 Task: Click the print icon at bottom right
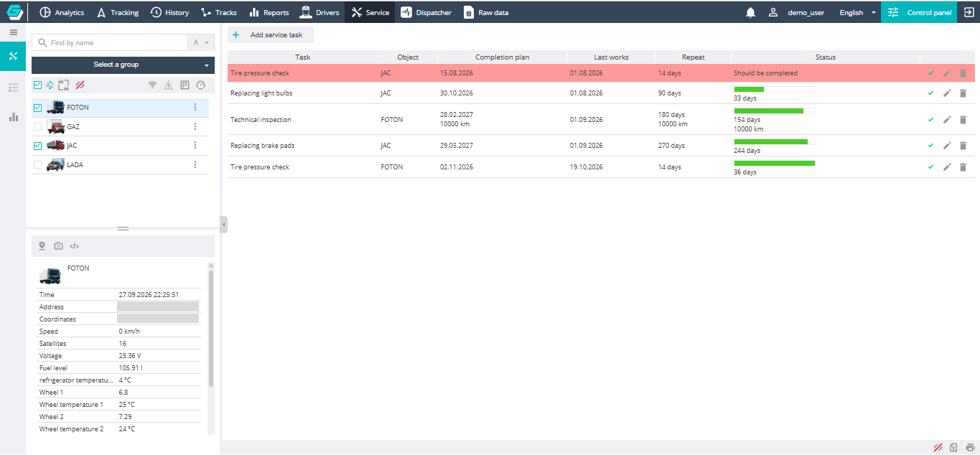click(x=969, y=447)
